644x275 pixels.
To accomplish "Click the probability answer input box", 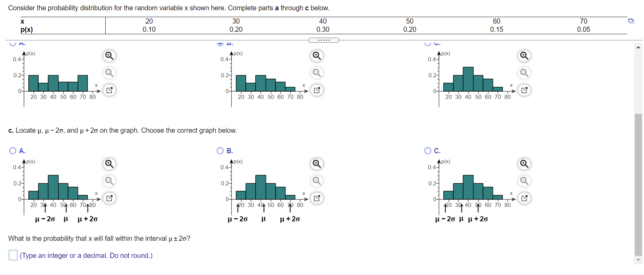I will pos(13,255).
